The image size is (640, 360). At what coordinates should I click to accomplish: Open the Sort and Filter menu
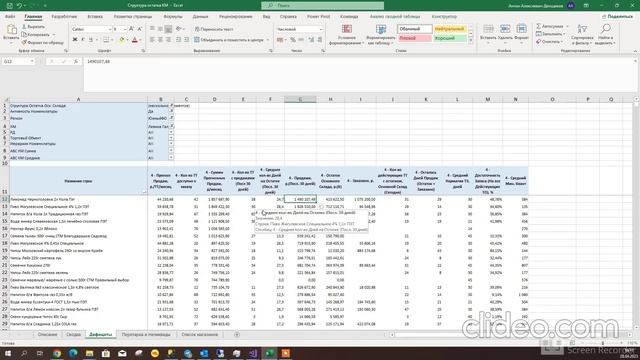point(582,34)
